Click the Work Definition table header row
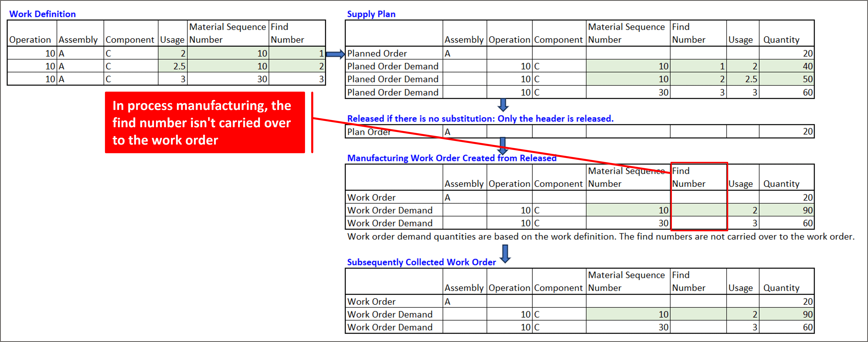Screen dimensions: 868x342 click(x=165, y=33)
